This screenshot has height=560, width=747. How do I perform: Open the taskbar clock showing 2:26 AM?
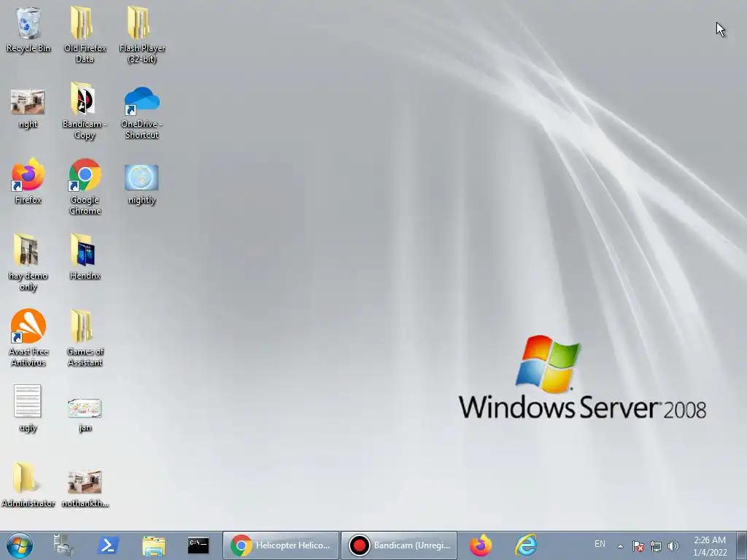(710, 546)
